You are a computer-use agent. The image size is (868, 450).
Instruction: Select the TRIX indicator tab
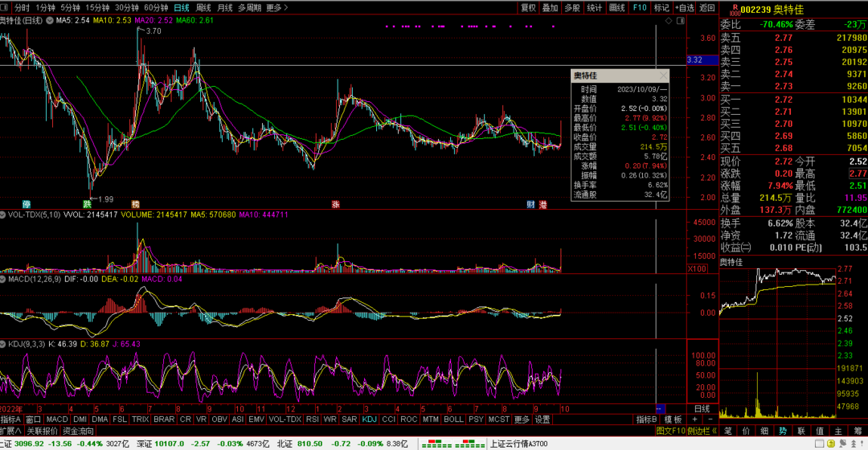coord(140,419)
